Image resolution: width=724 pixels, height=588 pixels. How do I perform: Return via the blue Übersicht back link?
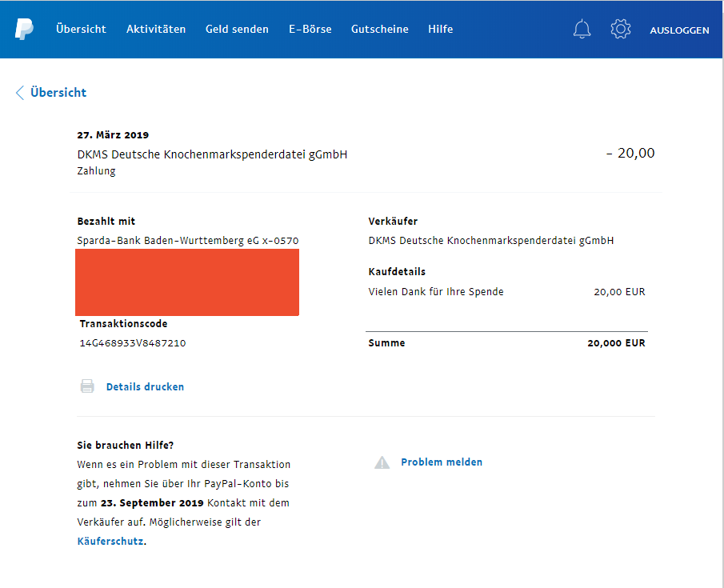[58, 92]
